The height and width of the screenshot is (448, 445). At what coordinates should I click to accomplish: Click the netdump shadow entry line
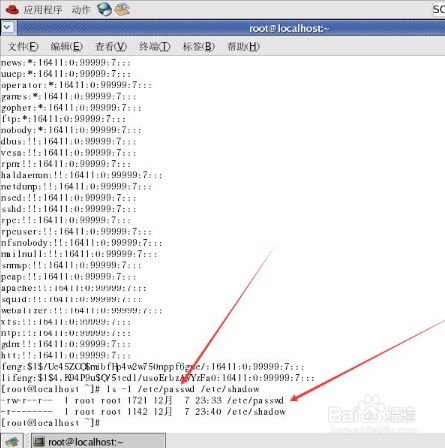[x=76, y=187]
